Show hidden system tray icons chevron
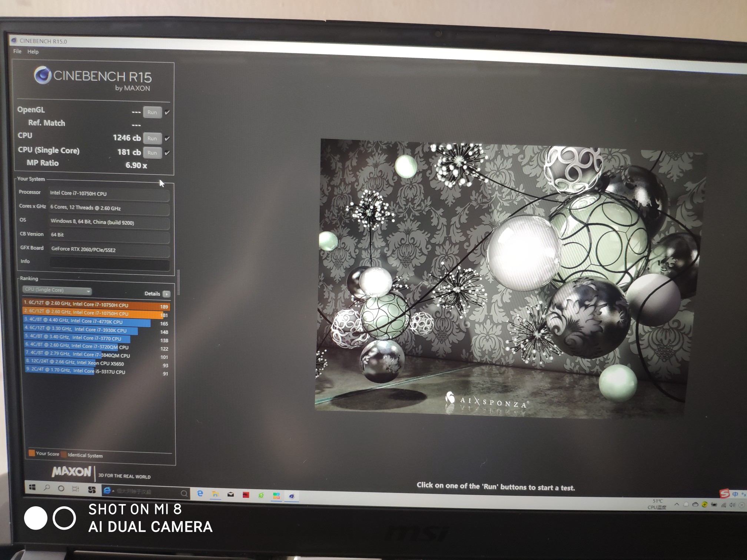The width and height of the screenshot is (747, 560). tap(677, 504)
